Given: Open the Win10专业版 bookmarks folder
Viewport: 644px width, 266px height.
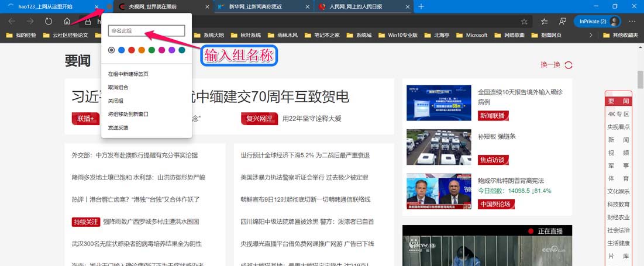Looking at the screenshot, I should coord(398,35).
